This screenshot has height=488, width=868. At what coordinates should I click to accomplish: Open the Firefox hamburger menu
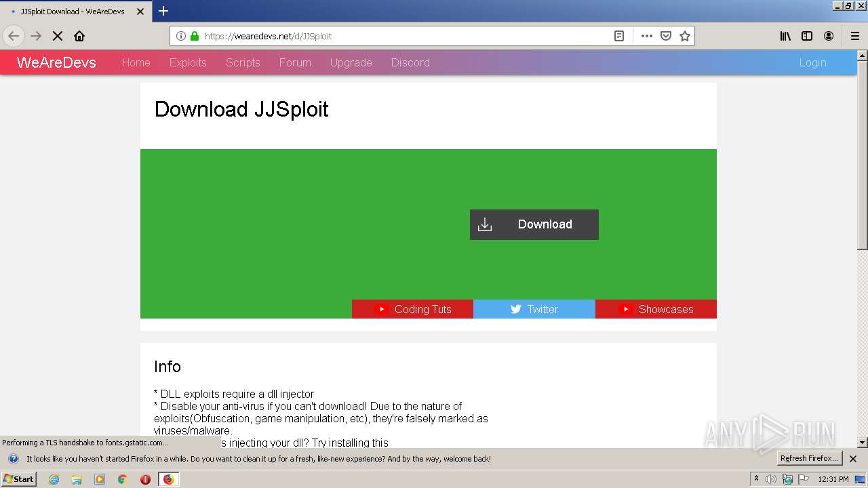pos(855,36)
